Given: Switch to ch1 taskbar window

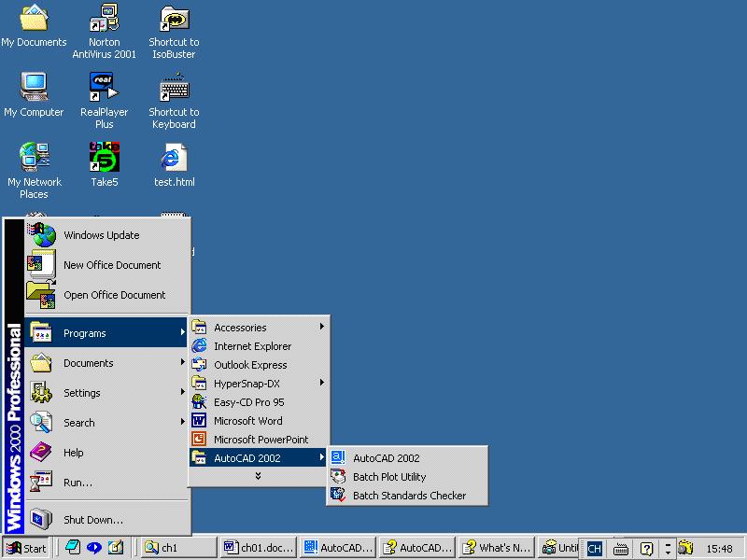Looking at the screenshot, I should coord(179,548).
